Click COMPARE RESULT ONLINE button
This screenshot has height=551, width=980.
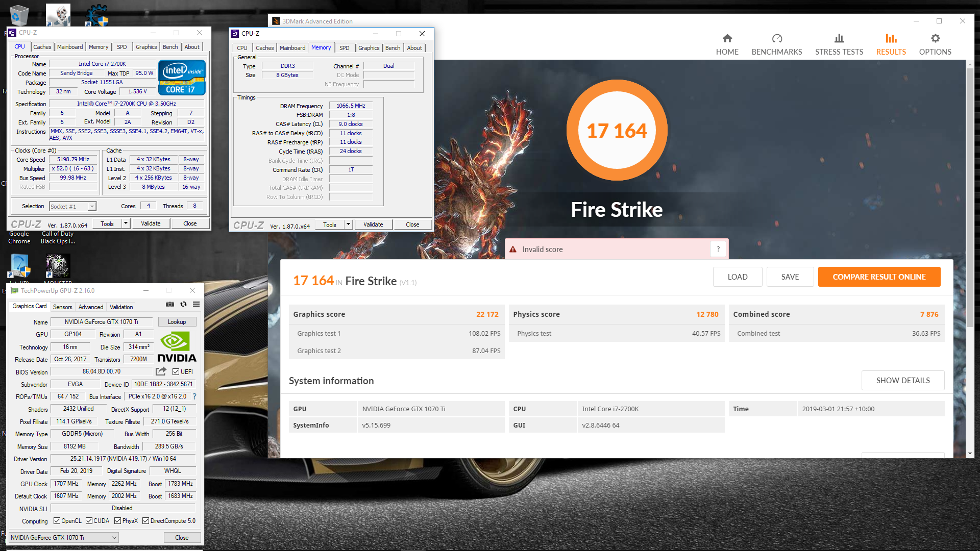coord(879,277)
